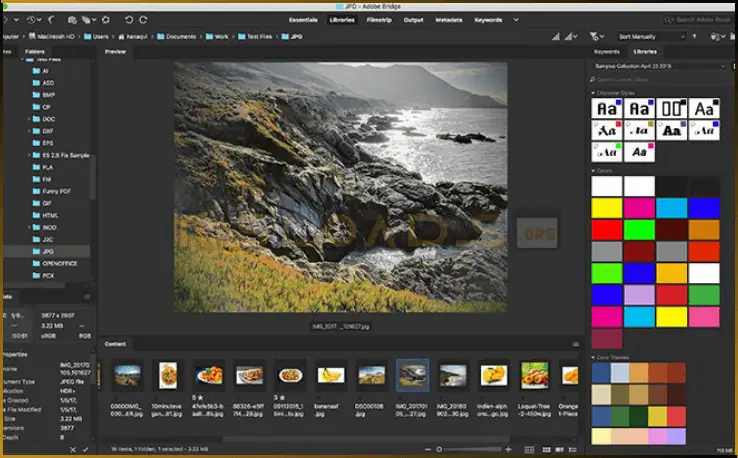The height and width of the screenshot is (458, 738).
Task: Switch to Libraries workspace
Action: [x=342, y=20]
